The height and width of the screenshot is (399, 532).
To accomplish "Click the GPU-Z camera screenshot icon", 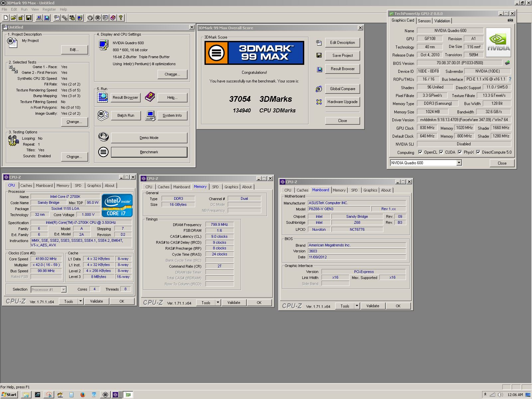I will (510, 20).
